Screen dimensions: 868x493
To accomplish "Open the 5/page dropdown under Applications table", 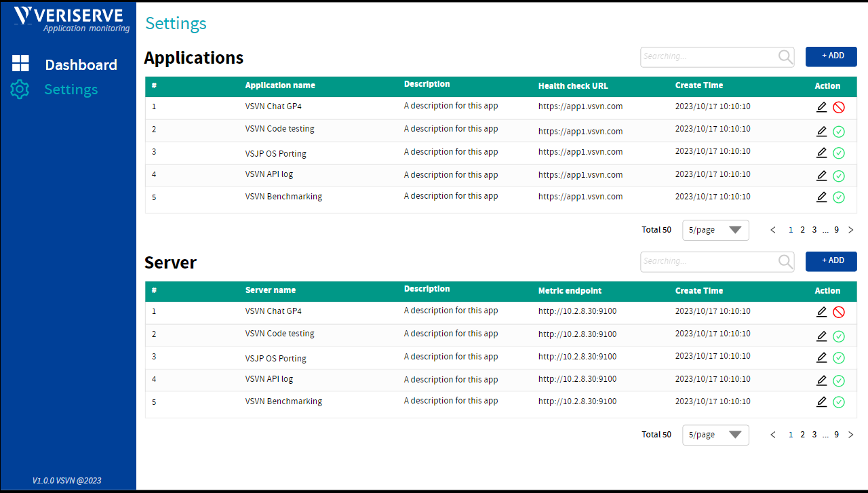I will click(715, 230).
